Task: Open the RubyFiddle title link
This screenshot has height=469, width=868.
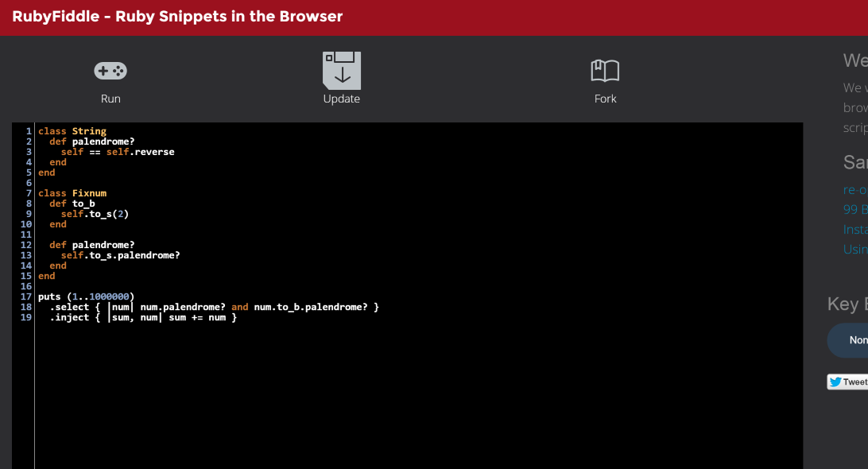Action: [x=177, y=17]
